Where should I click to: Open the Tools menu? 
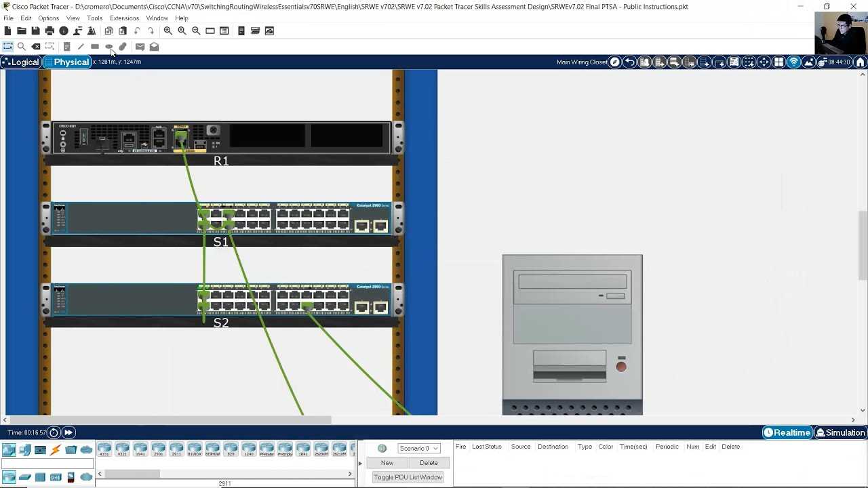click(x=94, y=18)
